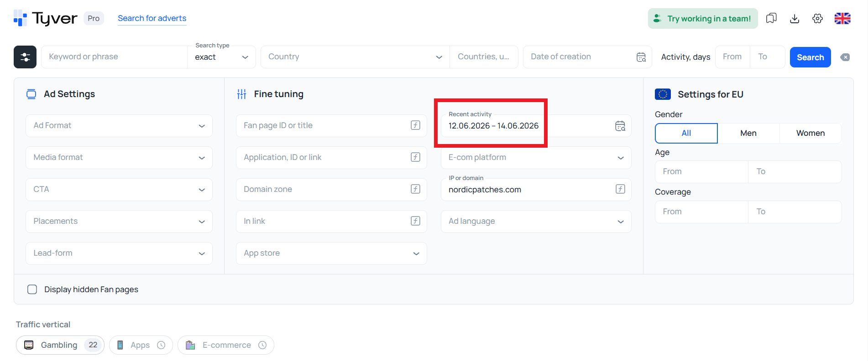Screen dimensions: 868x361
Task: Click the Search button
Action: pyautogui.click(x=810, y=57)
